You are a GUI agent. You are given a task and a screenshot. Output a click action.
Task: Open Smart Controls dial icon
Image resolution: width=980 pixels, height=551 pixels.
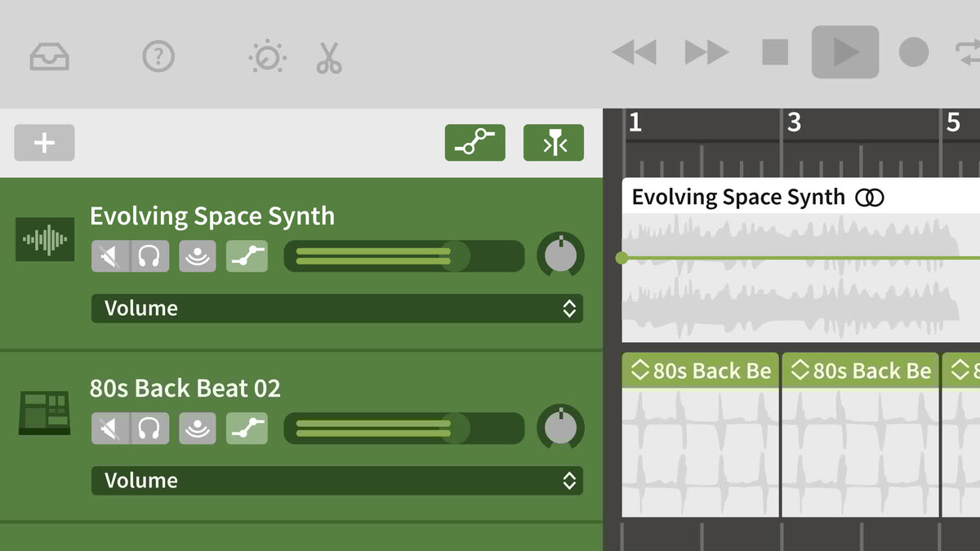[x=267, y=56]
